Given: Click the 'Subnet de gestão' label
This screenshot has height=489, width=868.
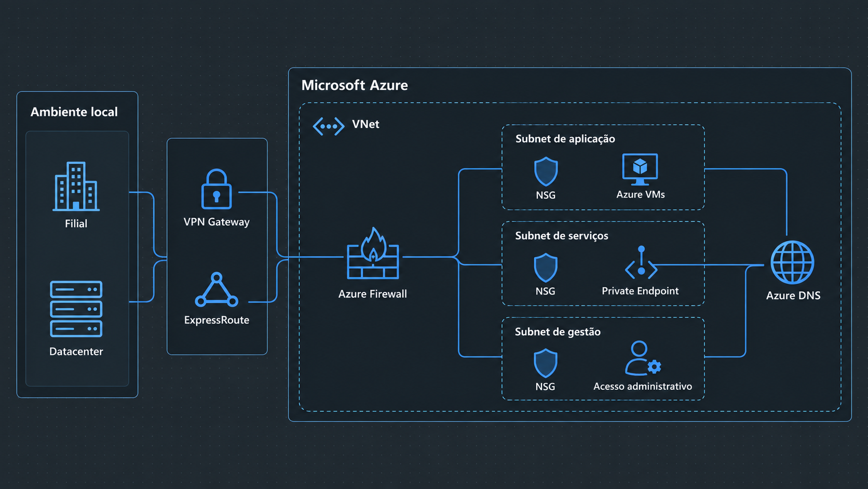Looking at the screenshot, I should click(558, 332).
